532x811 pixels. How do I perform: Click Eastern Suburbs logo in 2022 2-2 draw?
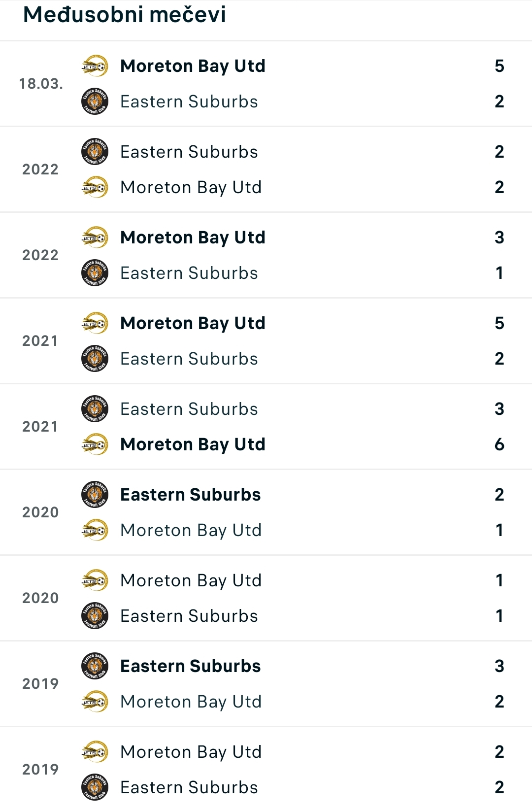pyautogui.click(x=95, y=152)
